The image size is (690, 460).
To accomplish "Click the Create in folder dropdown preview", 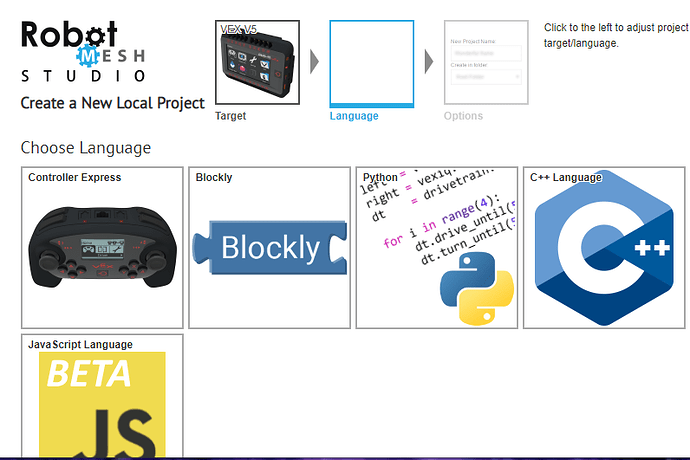I will click(486, 77).
